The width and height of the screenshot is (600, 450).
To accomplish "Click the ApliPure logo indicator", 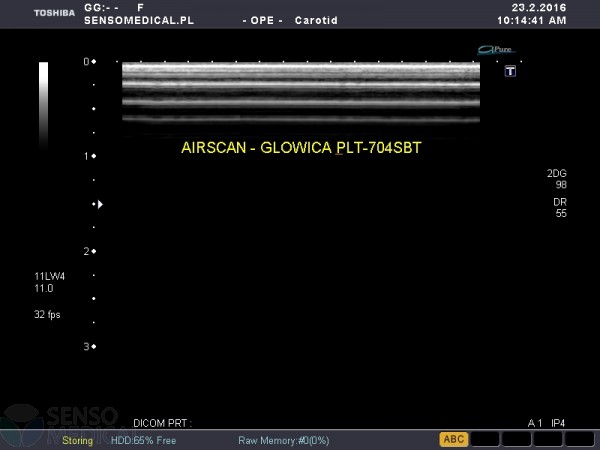I will click(x=495, y=49).
